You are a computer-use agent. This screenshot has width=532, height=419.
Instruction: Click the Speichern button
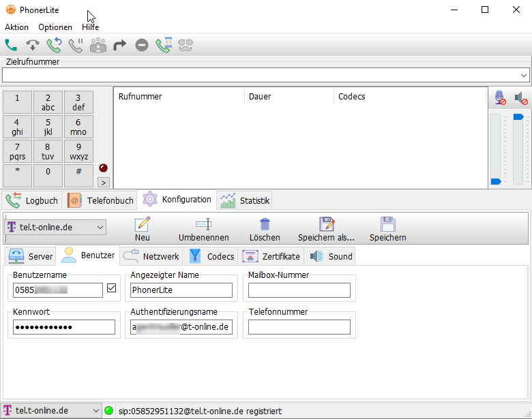tap(387, 228)
